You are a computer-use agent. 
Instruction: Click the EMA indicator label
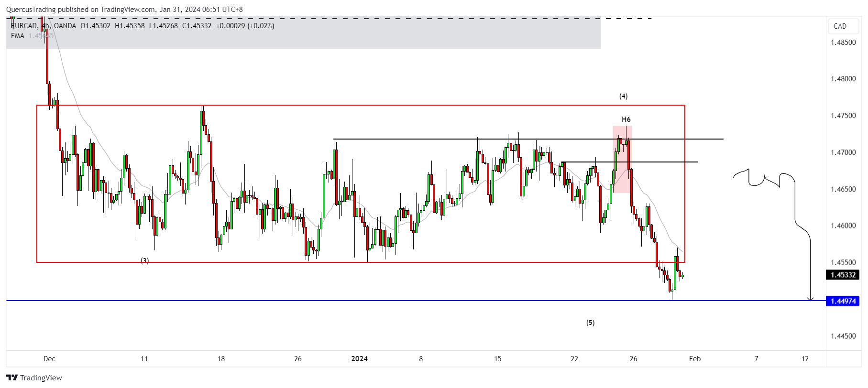[18, 36]
